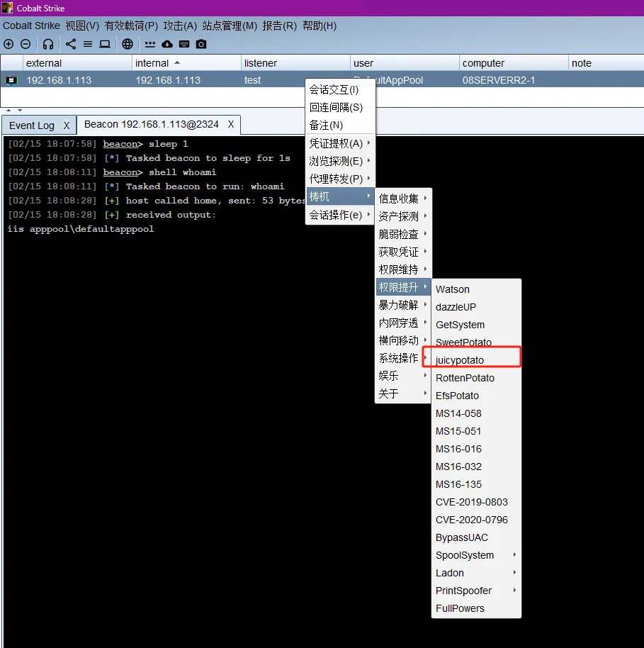This screenshot has width=644, height=648.
Task: Close the Event Log tab
Action: [67, 125]
